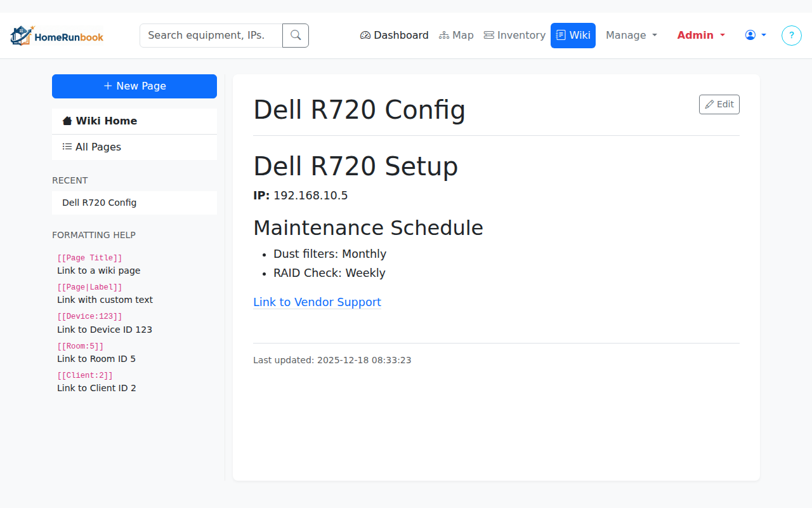The height and width of the screenshot is (508, 812).
Task: Click the Map network icon
Action: tap(444, 36)
